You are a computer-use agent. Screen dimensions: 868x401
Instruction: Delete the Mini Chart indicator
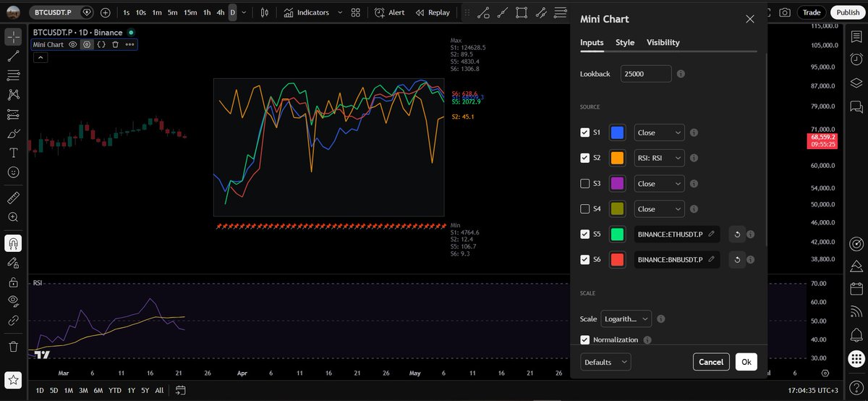pos(115,44)
